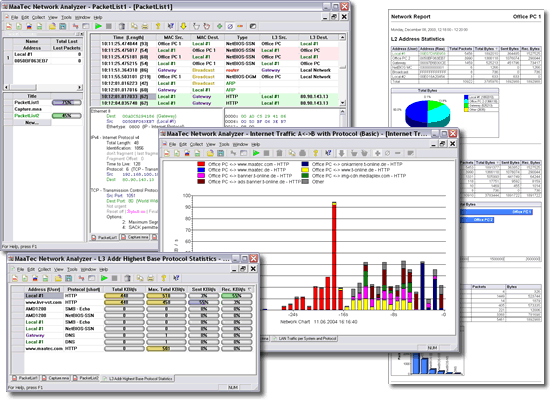Screen dimensions: 550x400
Task: Open file with the folder icon in PacketList1 window
Action: pos(52,26)
